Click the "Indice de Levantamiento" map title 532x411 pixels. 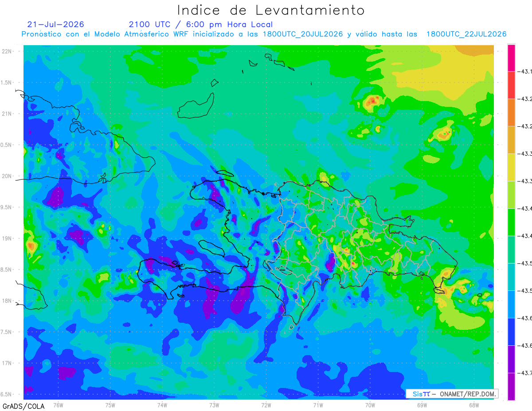271,10
